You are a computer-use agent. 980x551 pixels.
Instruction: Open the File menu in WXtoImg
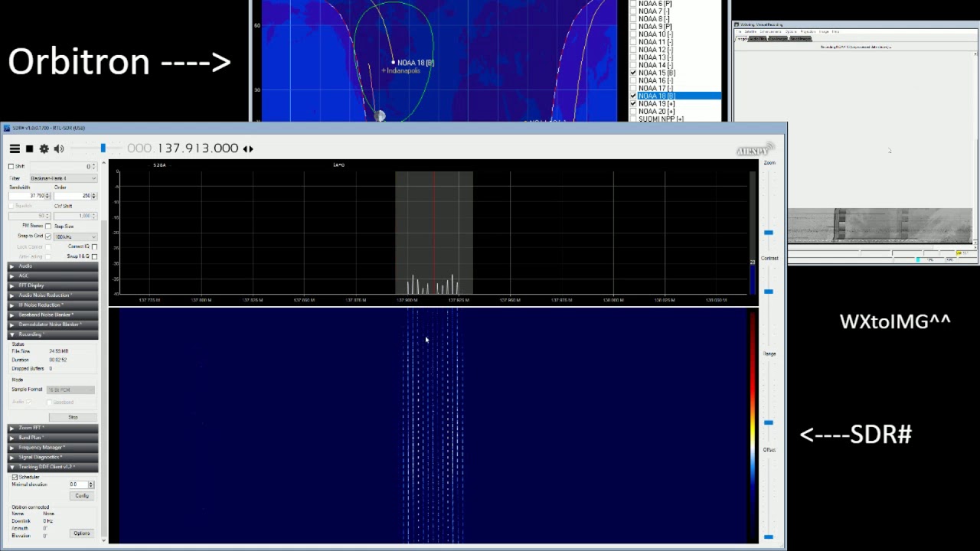pyautogui.click(x=740, y=31)
